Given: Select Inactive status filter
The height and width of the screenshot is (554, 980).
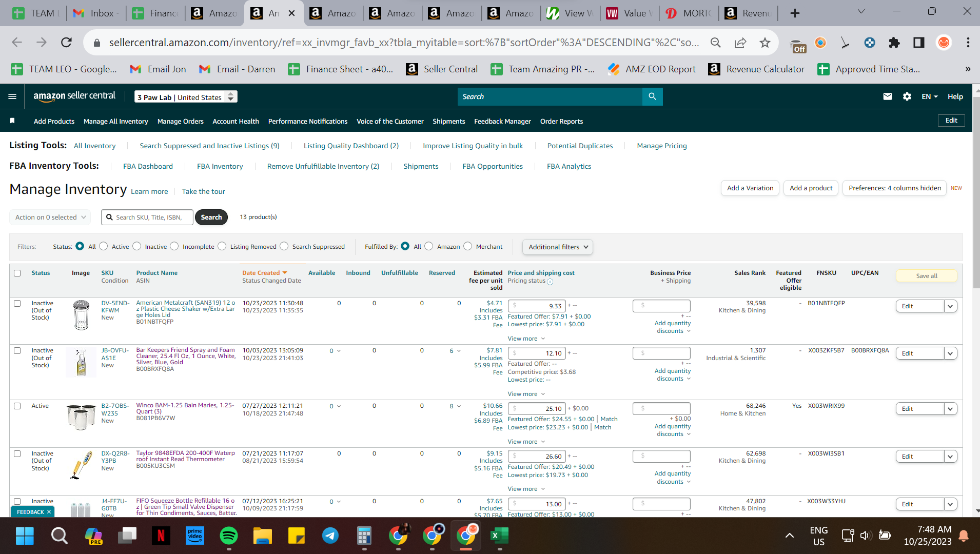Looking at the screenshot, I should (x=137, y=246).
